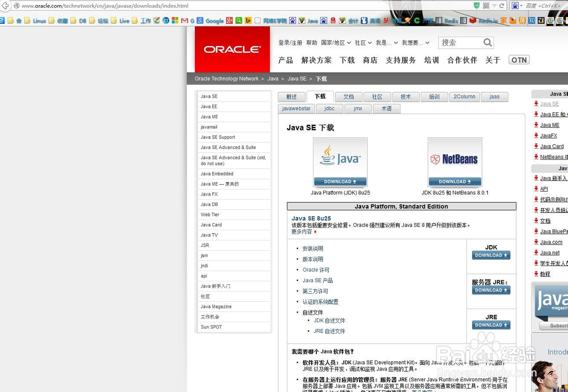Click the magnifier search icon on Oracle site
This screenshot has width=568, height=392.
pyautogui.click(x=487, y=43)
